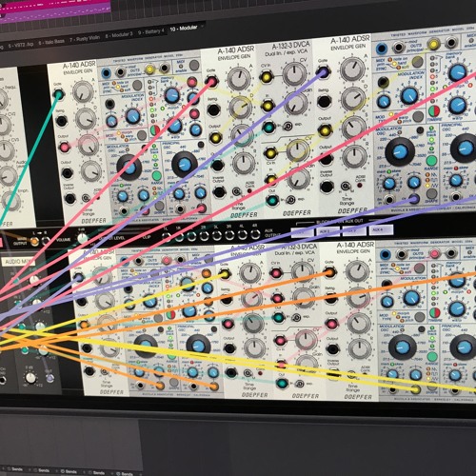This screenshot has width=476, height=476.
Task: Click the AUDIO MIX module label
Action: (18, 262)
